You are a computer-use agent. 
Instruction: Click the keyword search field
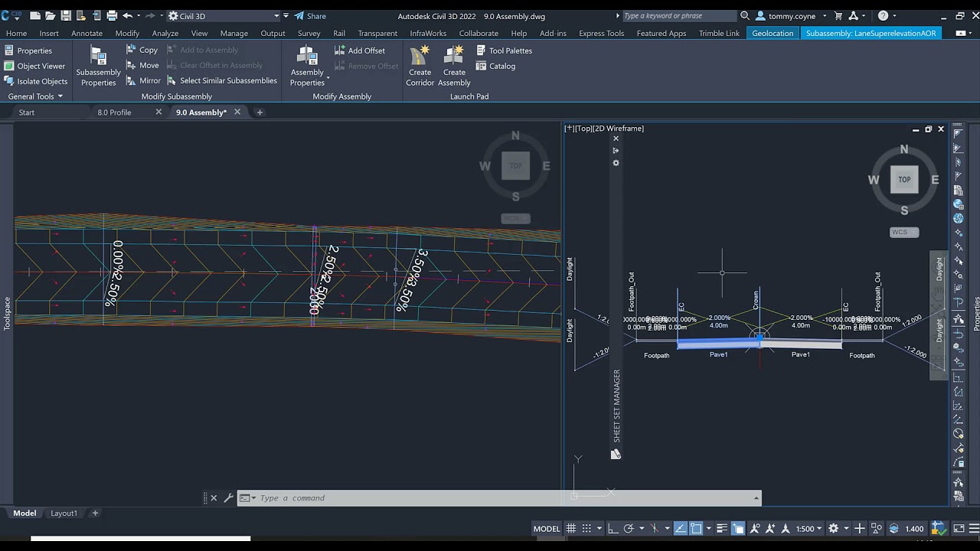pyautogui.click(x=678, y=15)
